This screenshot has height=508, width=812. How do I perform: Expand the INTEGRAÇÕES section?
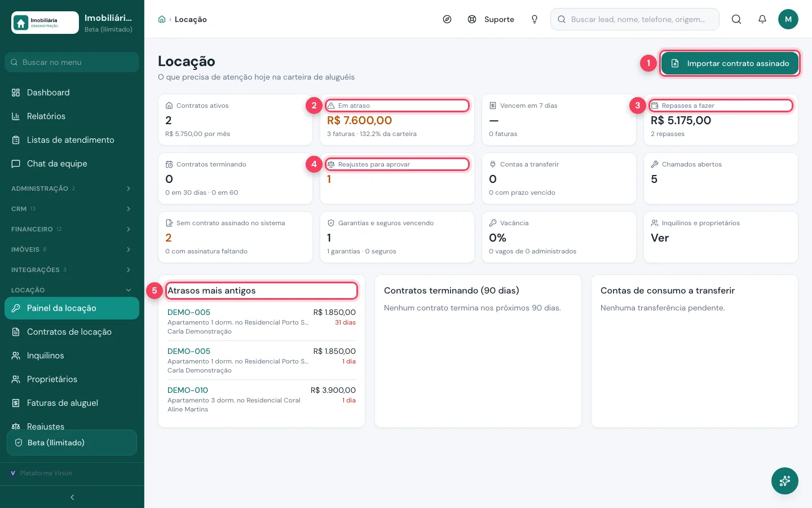coord(72,270)
